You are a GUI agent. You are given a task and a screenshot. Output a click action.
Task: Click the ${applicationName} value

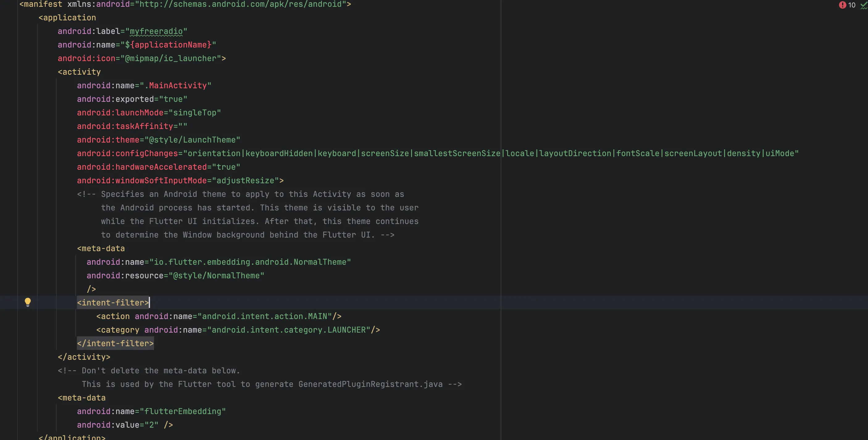coord(168,45)
